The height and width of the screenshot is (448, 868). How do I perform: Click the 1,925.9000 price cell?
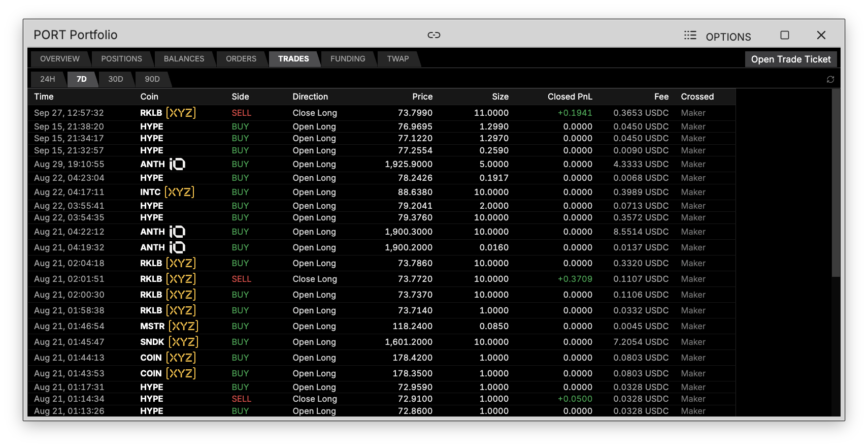(409, 164)
